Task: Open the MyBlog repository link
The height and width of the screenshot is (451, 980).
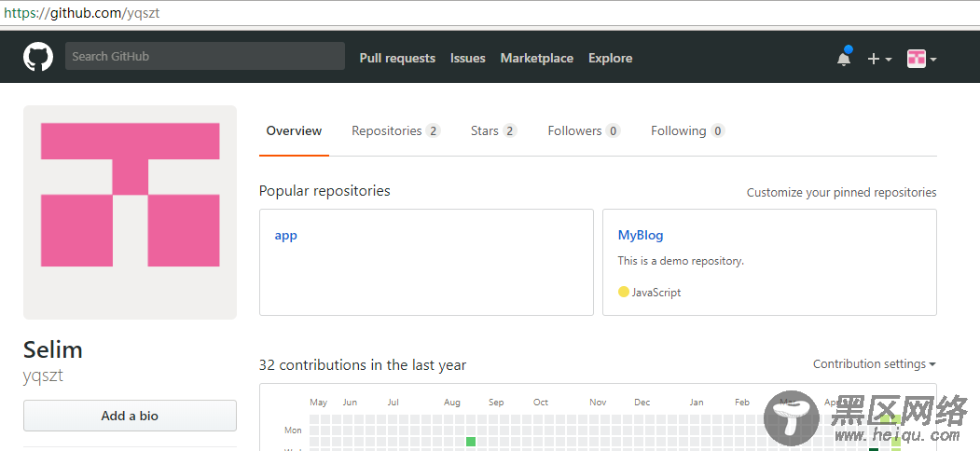Action: pos(641,236)
